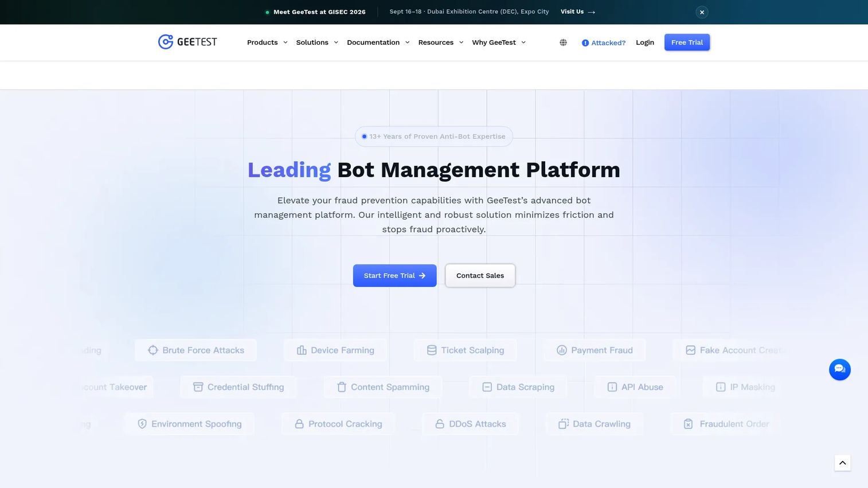The image size is (868, 488).
Task: Click the Ticket Scalping icon
Action: [432, 350]
